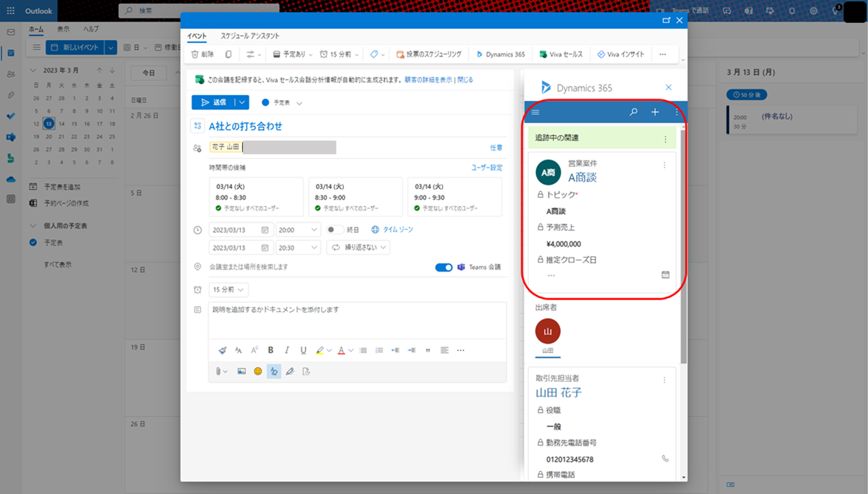Click the font color A button

(341, 350)
